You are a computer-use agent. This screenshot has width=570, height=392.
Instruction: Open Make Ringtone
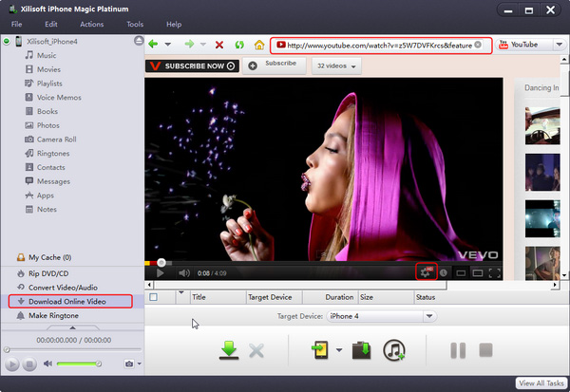coord(53,315)
